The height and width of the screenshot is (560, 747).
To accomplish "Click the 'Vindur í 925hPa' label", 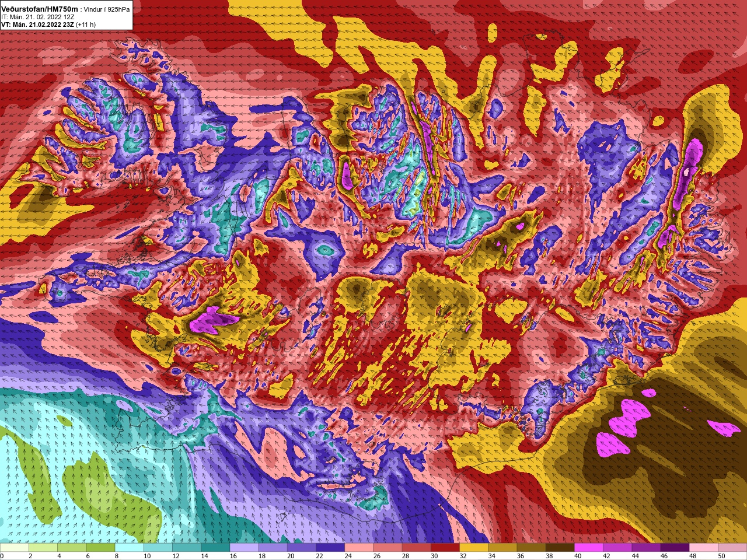I will click(107, 9).
